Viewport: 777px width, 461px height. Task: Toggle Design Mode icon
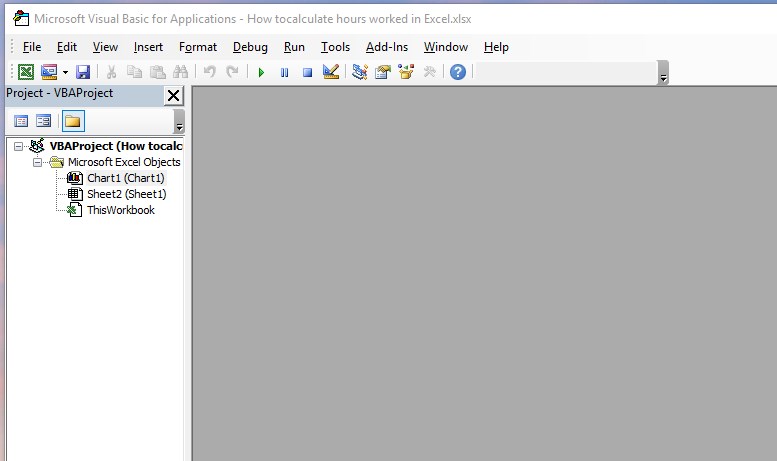coord(331,72)
